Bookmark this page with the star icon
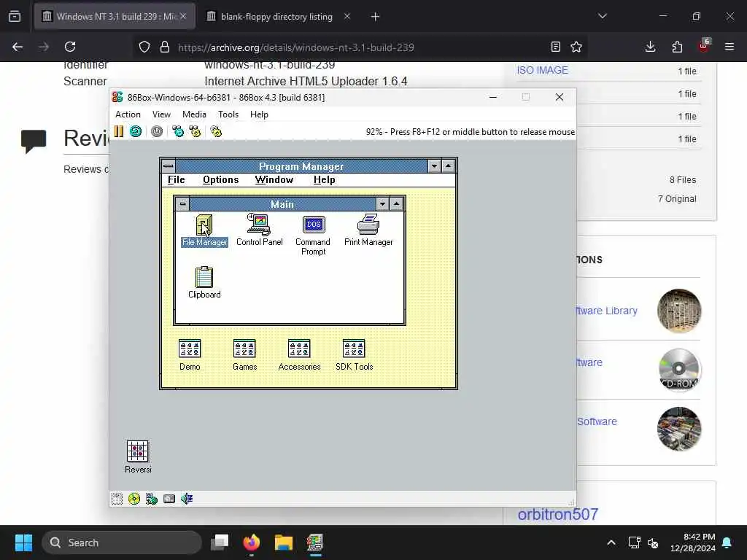 (576, 47)
